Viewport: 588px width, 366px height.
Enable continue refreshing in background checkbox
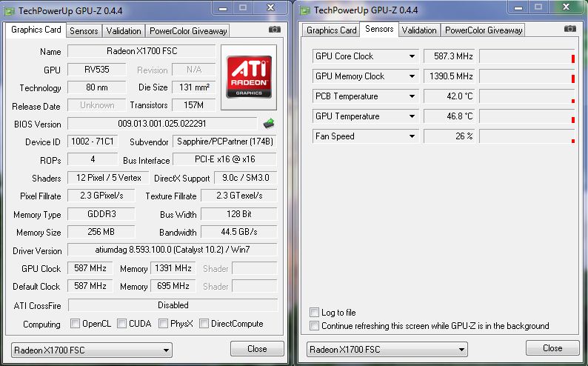314,325
